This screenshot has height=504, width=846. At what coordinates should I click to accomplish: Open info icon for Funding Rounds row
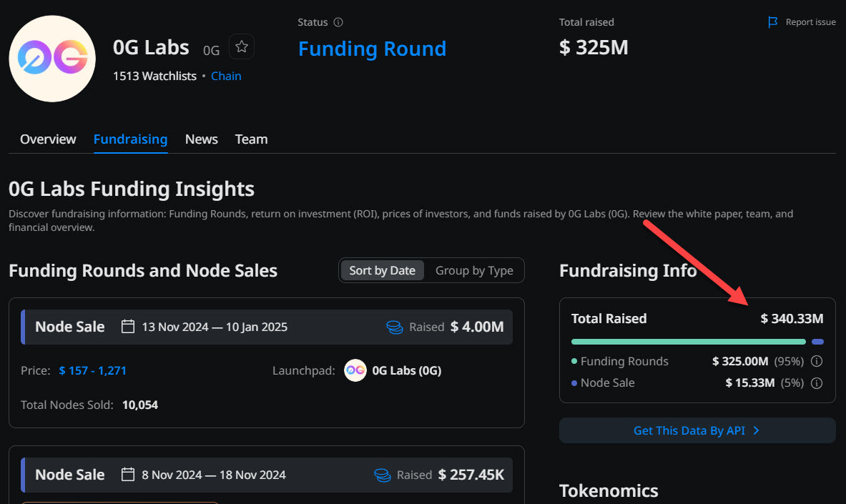[817, 361]
